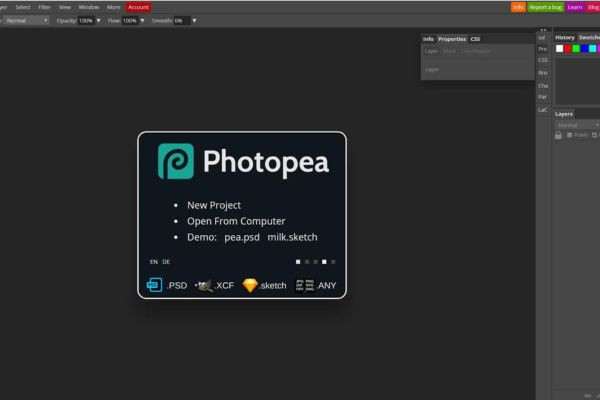
Task: Open collapsed Bru (Brush) panel
Action: pyautogui.click(x=543, y=73)
